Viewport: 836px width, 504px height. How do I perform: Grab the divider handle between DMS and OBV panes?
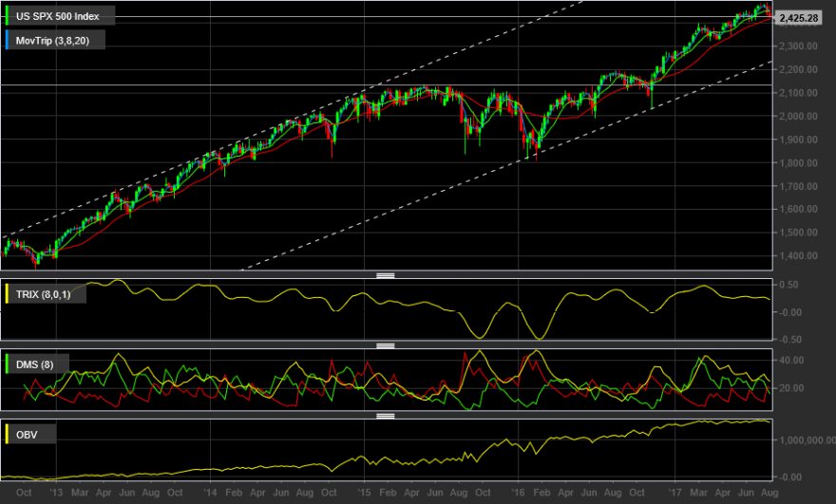pos(386,416)
